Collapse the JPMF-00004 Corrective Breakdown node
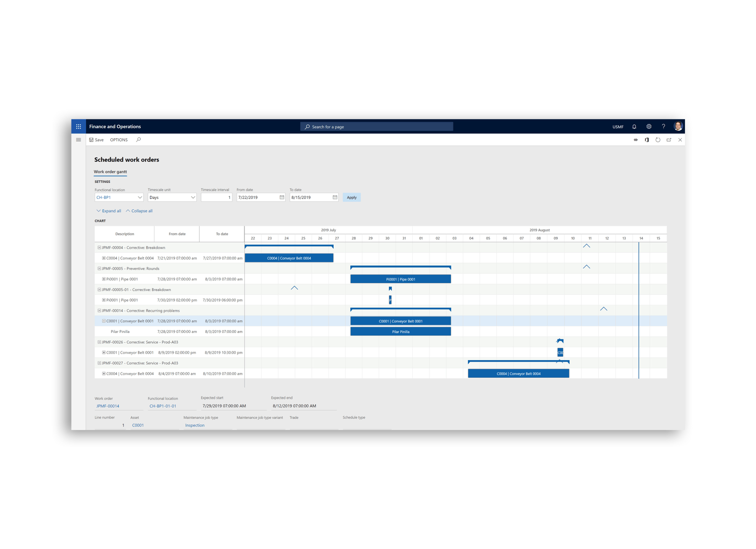 (x=99, y=248)
